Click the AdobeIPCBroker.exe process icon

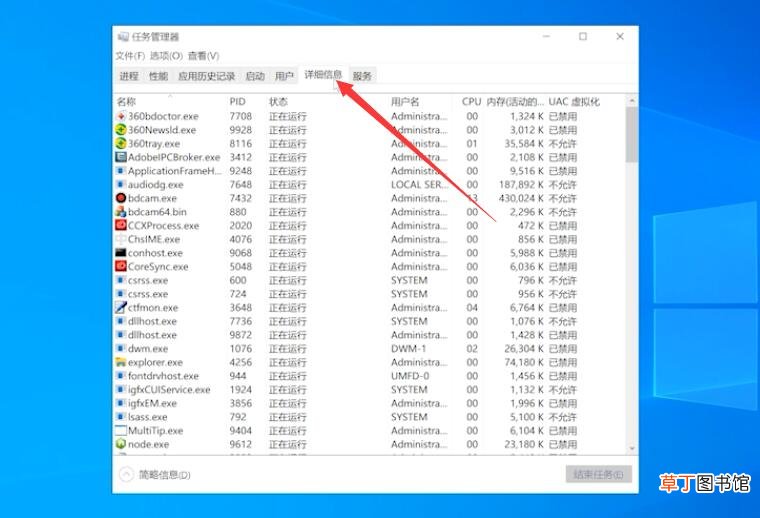[121, 157]
